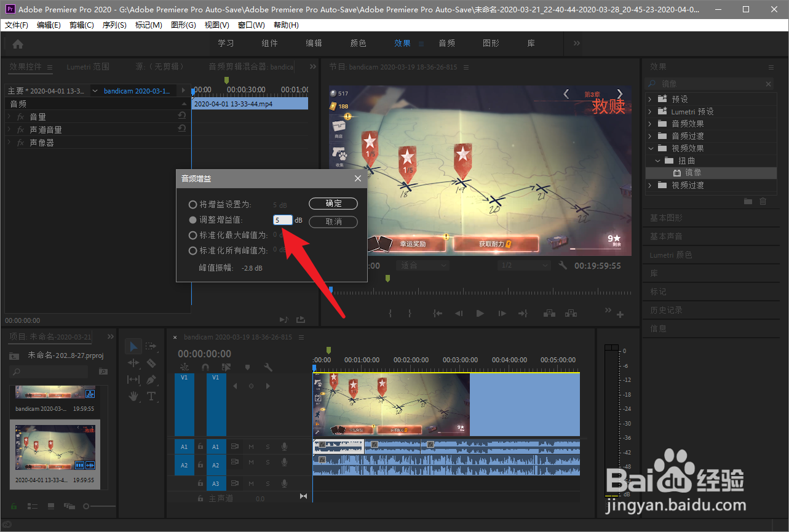Click the Lift button in the program monitor
The image size is (789, 532).
click(x=550, y=314)
